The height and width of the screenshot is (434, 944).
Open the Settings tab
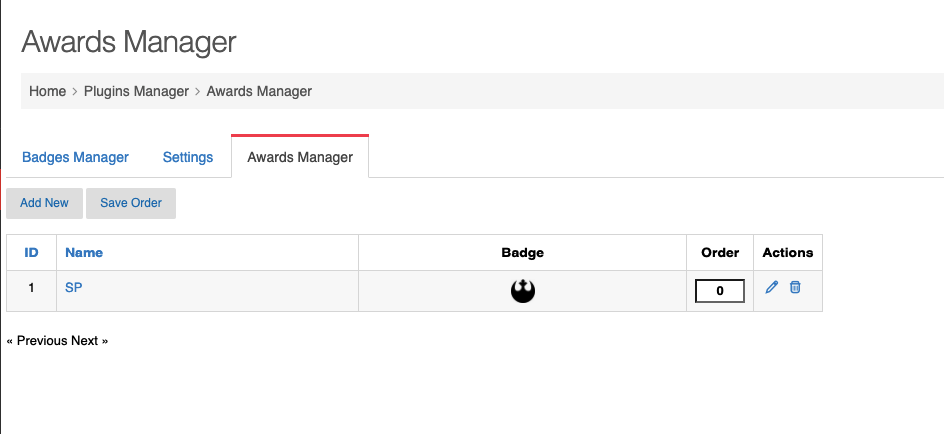pyautogui.click(x=188, y=157)
